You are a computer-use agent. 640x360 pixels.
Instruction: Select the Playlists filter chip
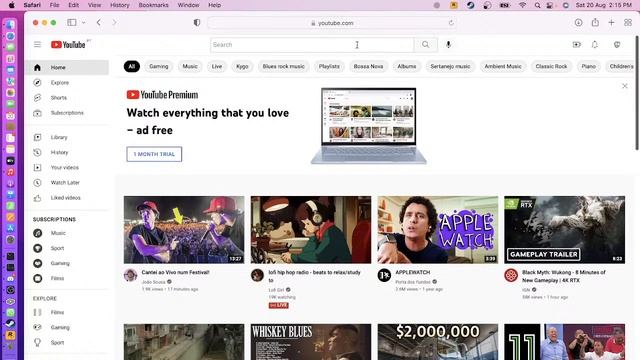[x=329, y=66]
